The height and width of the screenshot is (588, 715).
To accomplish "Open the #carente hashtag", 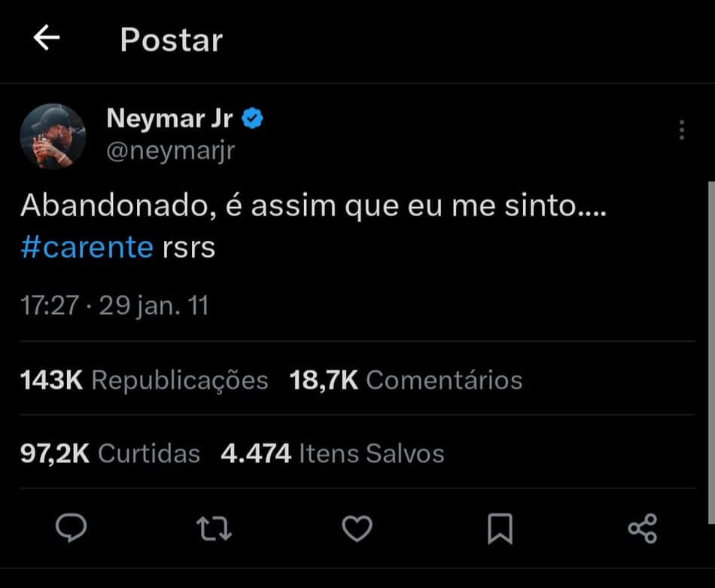I will click(87, 247).
